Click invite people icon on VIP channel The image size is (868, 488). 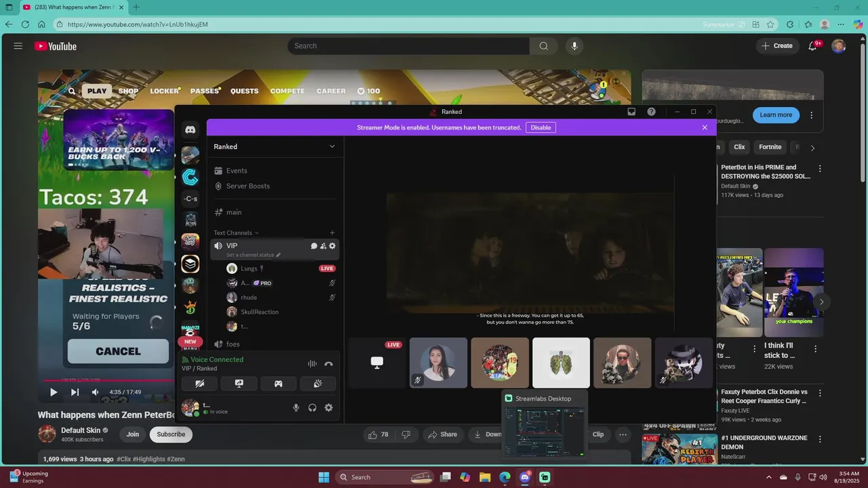323,246
